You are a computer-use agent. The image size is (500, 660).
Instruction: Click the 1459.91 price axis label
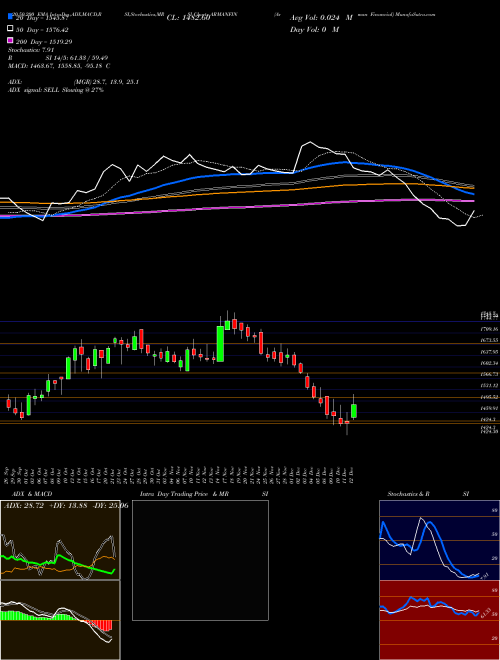pos(490,408)
